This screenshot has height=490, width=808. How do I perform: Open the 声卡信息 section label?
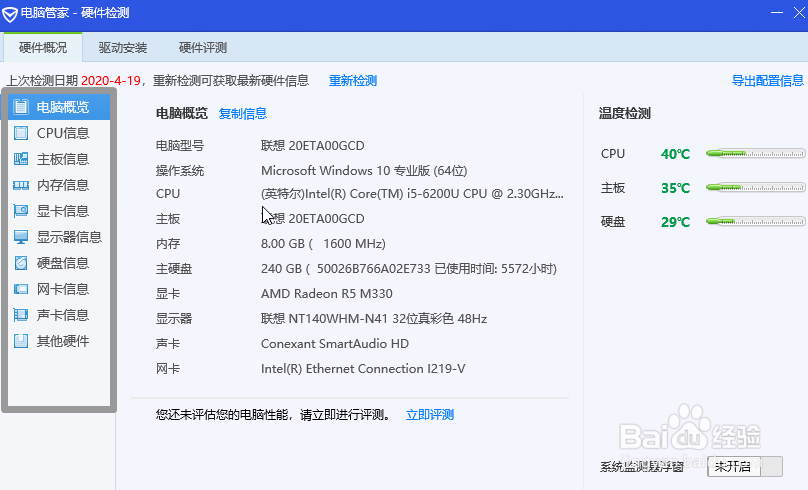63,315
